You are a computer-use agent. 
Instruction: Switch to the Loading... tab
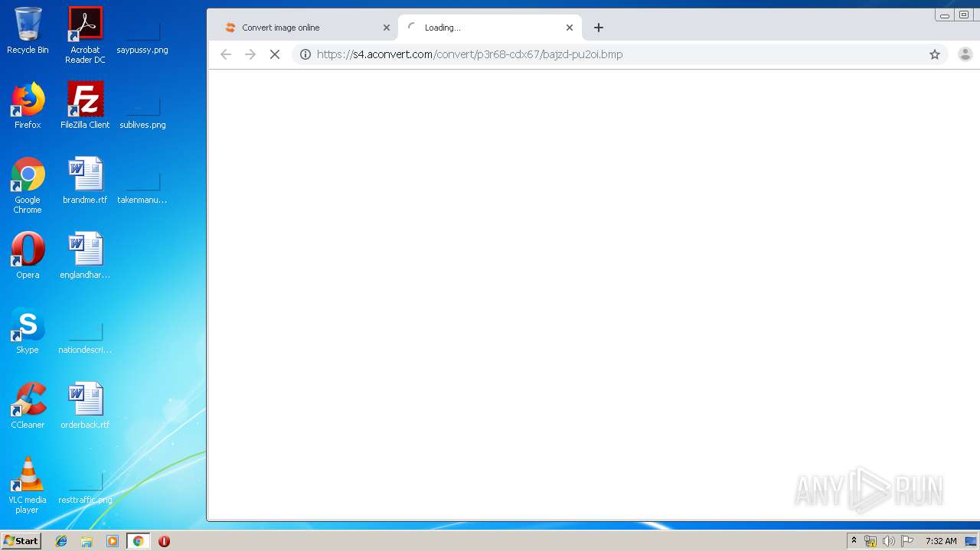(490, 28)
